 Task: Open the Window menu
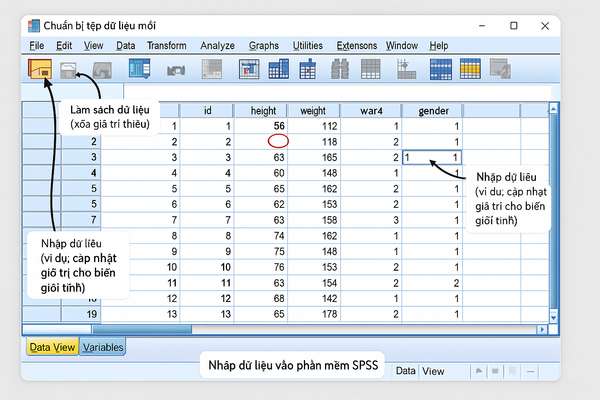(x=402, y=46)
